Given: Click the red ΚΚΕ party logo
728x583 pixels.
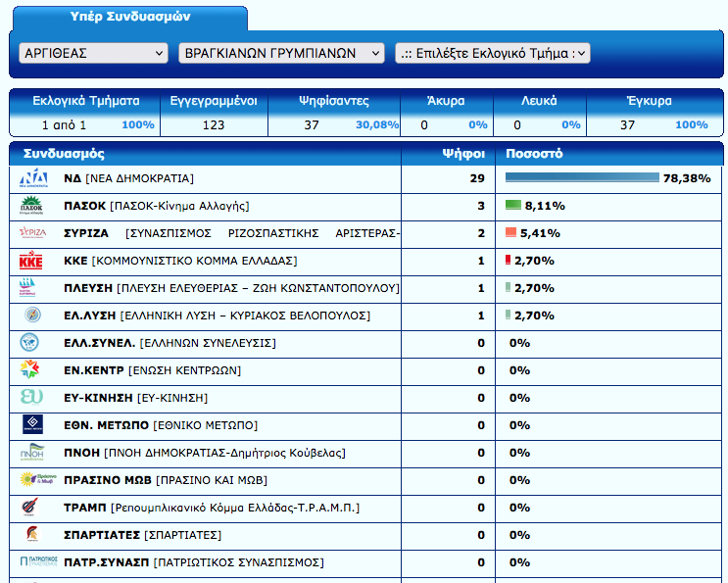Looking at the screenshot, I should point(32,261).
